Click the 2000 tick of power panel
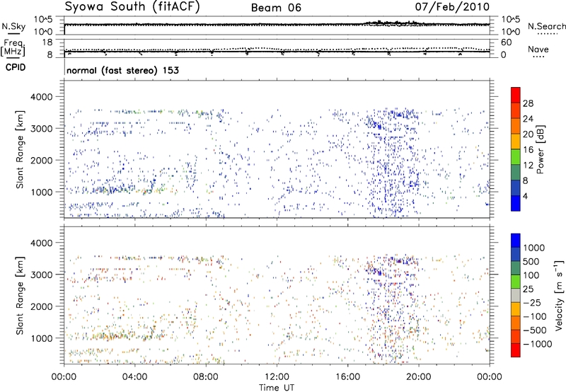Screen dimensions: 566x392 [41, 160]
